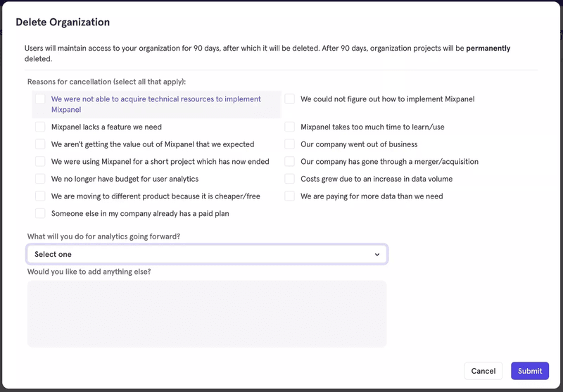Tick 'We aren't getting the value' checkbox
Screen dimensions: 563x392
pyautogui.click(x=40, y=144)
